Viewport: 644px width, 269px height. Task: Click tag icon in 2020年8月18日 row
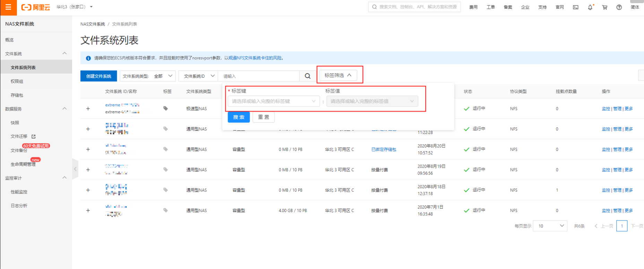click(166, 190)
